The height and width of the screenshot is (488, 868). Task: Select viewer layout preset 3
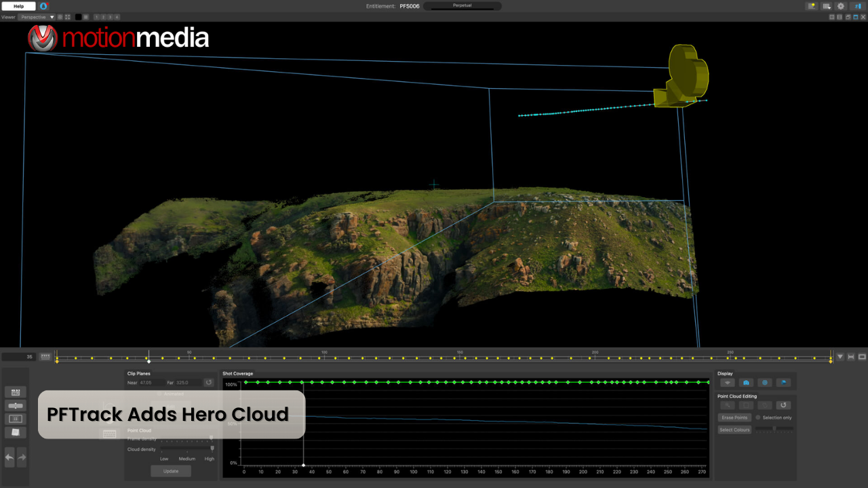(110, 17)
